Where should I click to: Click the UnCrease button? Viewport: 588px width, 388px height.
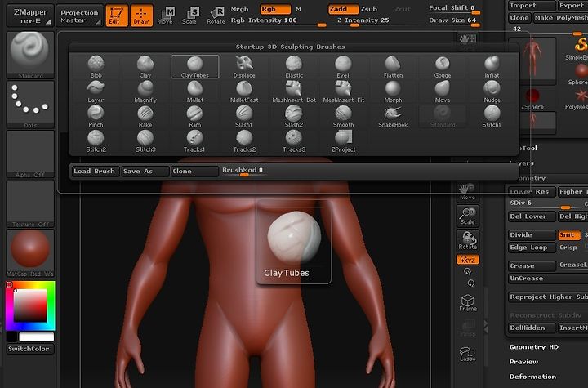[x=548, y=278]
